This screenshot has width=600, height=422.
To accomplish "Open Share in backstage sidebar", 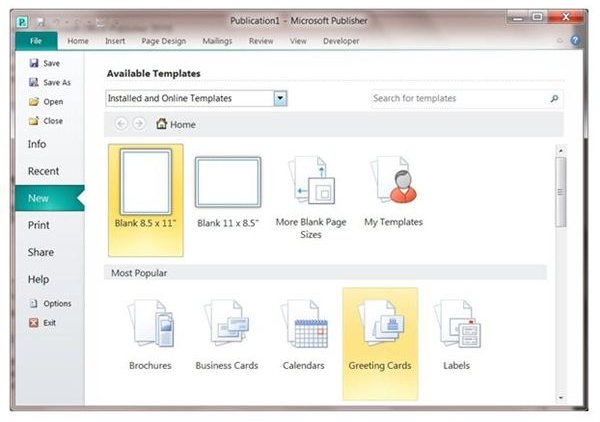I will [x=41, y=253].
